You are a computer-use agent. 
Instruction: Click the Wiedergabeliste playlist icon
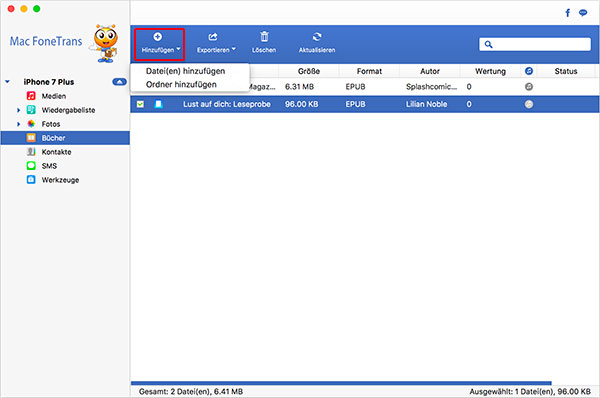31,110
